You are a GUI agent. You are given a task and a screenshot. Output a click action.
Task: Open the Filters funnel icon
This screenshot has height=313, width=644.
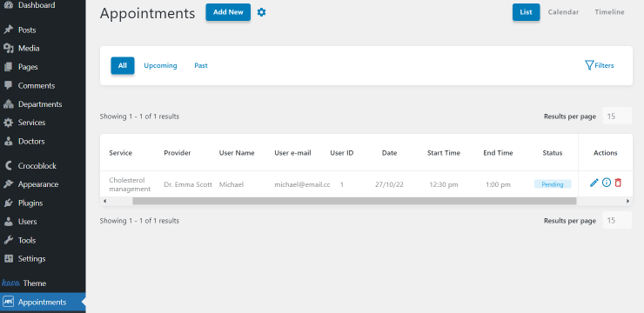click(x=589, y=65)
